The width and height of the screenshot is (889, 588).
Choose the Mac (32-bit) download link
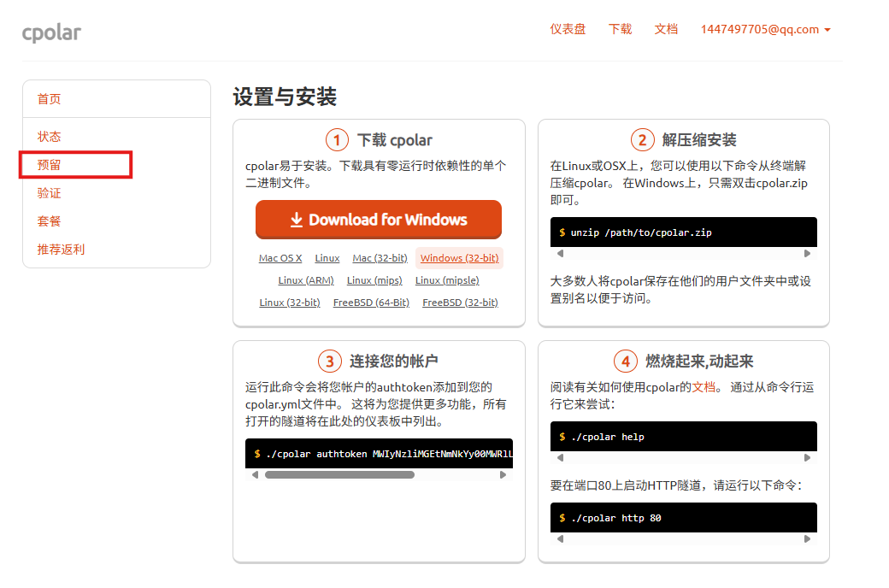[x=380, y=258]
